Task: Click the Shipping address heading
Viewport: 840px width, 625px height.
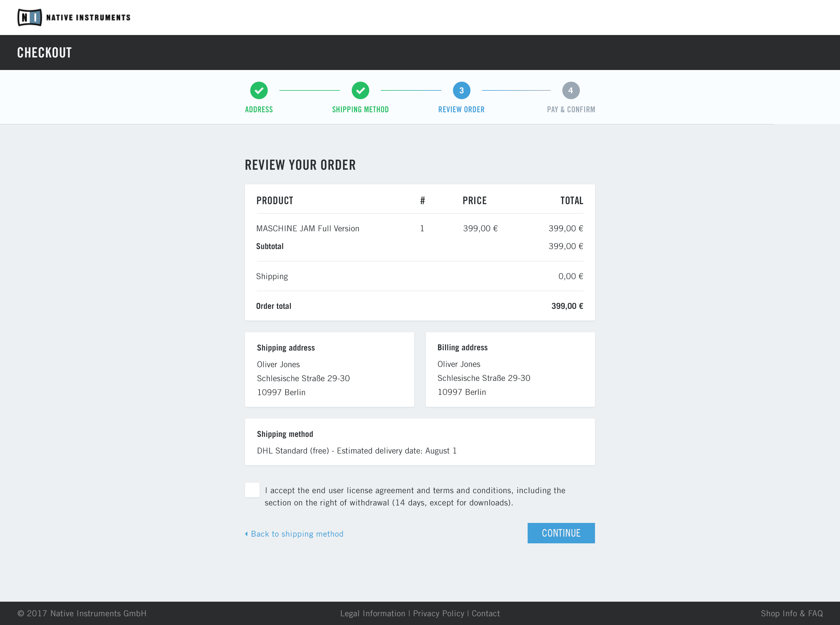Action: [x=286, y=348]
